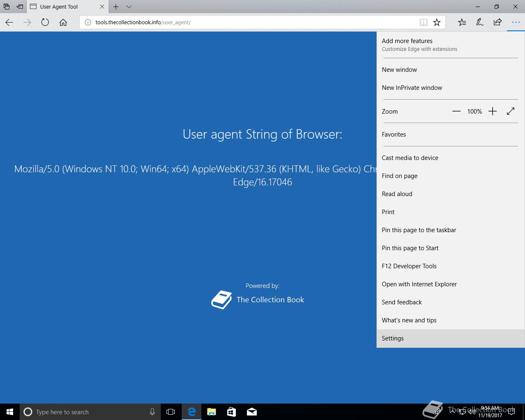Choose Find on page
The height and width of the screenshot is (420, 525).
coord(450,176)
